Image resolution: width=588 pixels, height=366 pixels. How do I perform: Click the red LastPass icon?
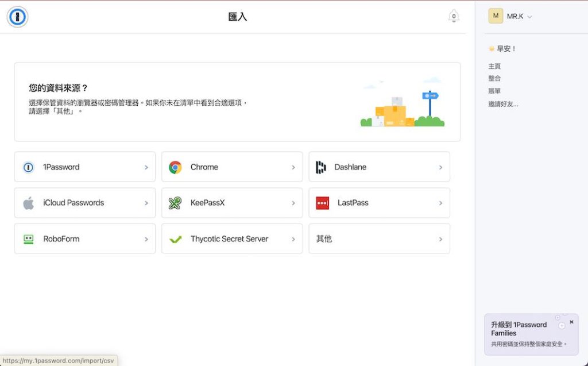323,203
